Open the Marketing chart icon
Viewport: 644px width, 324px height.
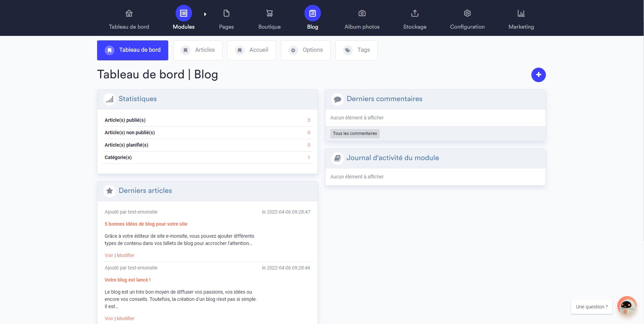(x=521, y=13)
